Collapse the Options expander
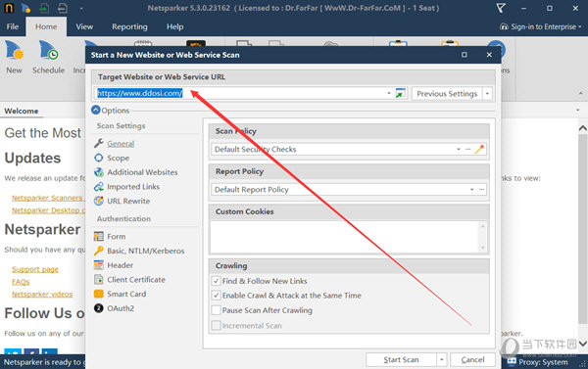This screenshot has width=588, height=369. 96,111
